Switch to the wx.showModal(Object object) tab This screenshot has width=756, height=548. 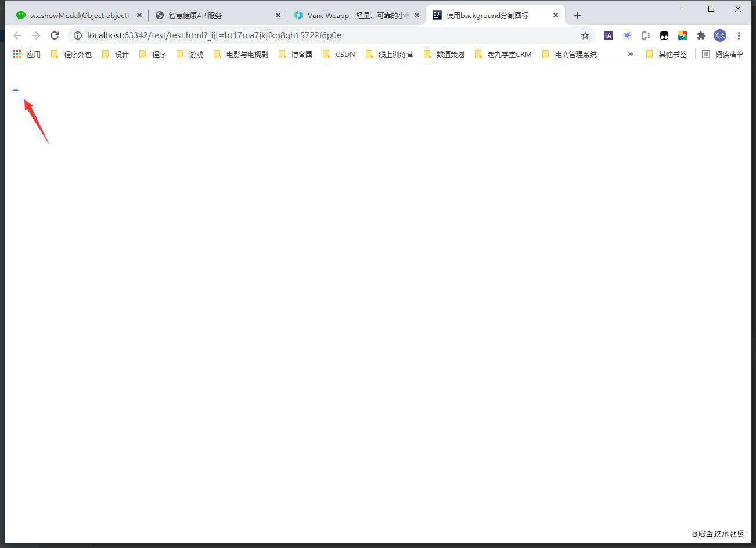(78, 15)
